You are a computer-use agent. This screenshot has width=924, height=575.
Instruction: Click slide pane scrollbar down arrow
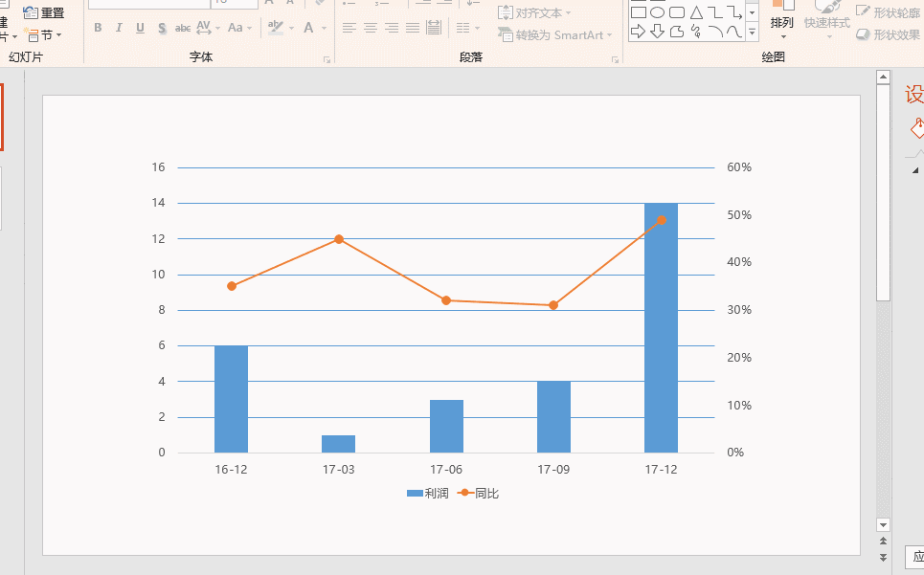(x=883, y=525)
